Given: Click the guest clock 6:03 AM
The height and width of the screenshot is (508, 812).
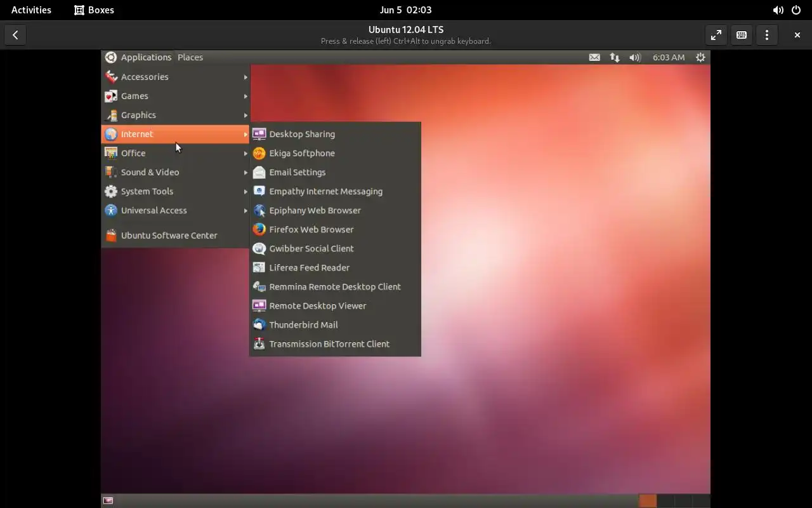Looking at the screenshot, I should (669, 57).
